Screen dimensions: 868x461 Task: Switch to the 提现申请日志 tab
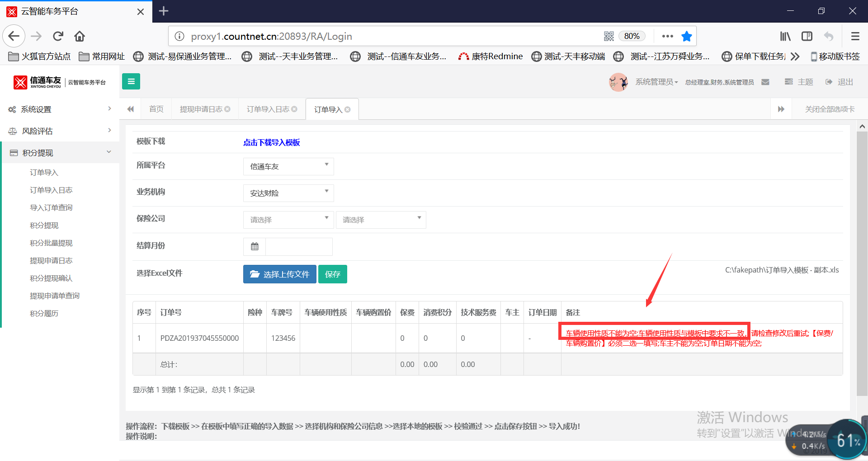[201, 109]
